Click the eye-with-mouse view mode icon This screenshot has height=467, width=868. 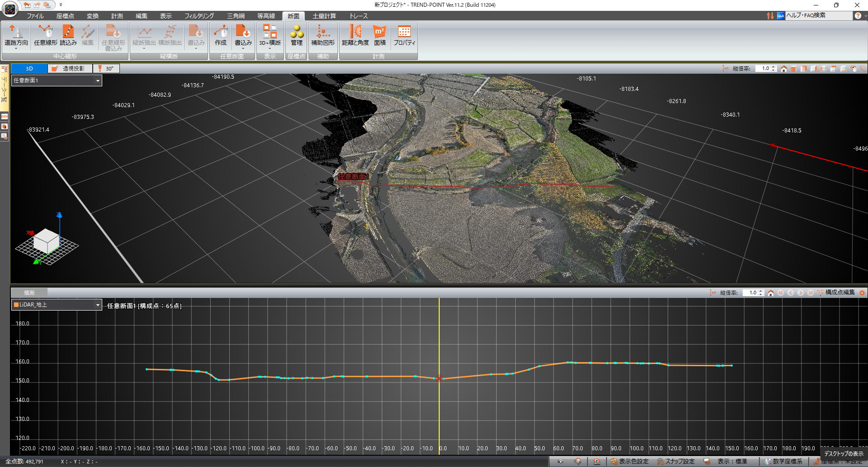(x=853, y=69)
